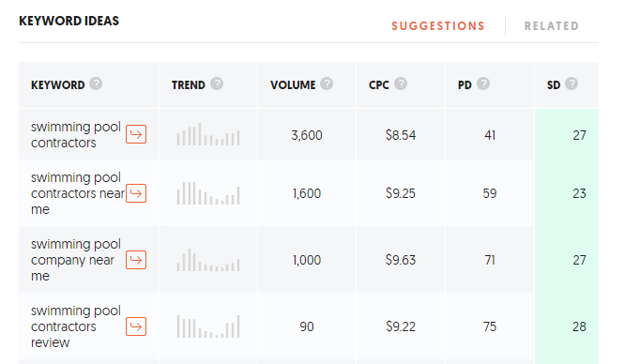Sort by the VOLUME column header
Screen dimensions: 624x364
point(293,84)
